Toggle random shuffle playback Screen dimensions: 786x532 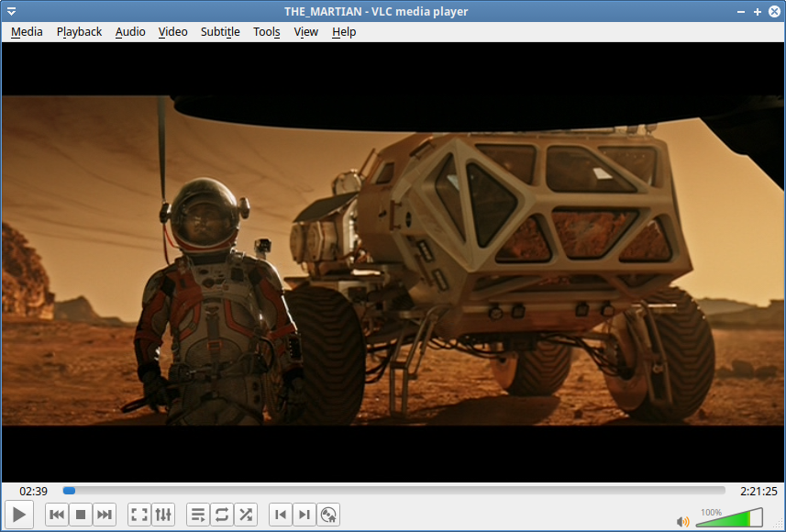pyautogui.click(x=246, y=515)
